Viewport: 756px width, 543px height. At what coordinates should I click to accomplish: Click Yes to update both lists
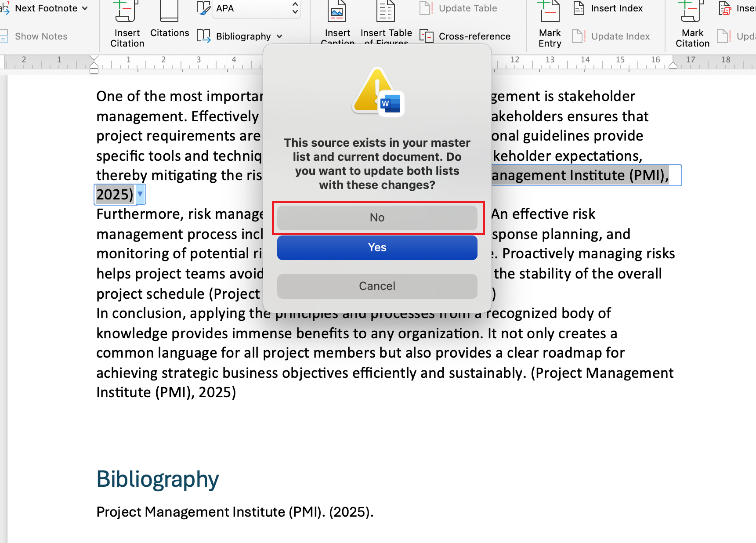(377, 247)
